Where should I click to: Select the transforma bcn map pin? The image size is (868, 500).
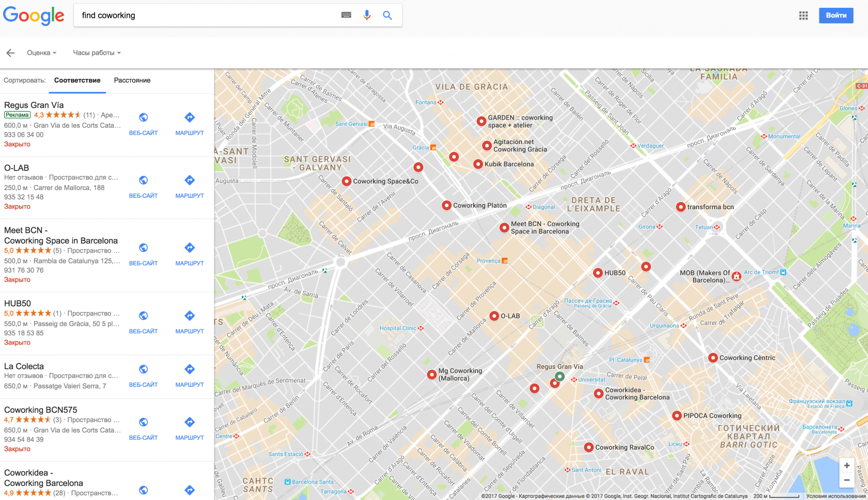coord(681,207)
